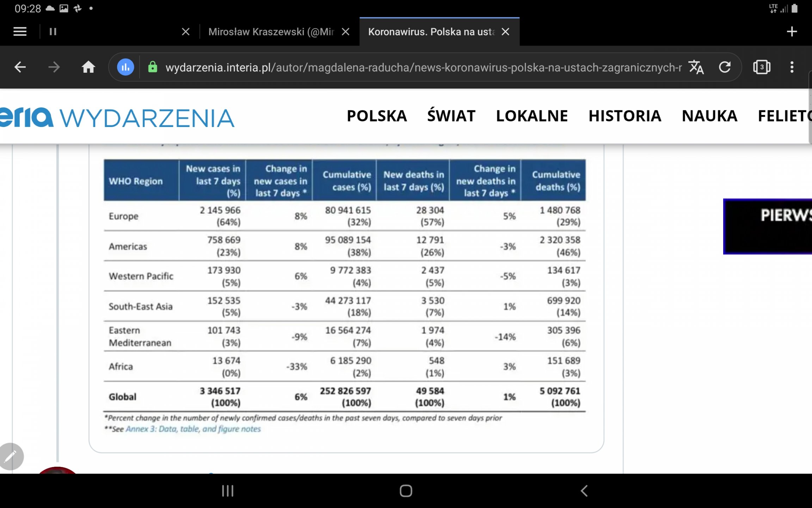
Task: Tap the pause icon on first tab
Action: 53,32
